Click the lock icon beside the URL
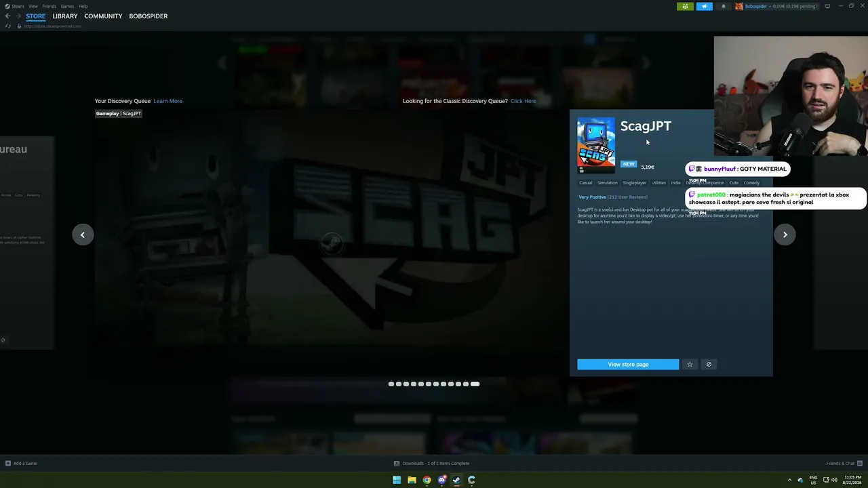This screenshot has width=868, height=488. [x=19, y=26]
